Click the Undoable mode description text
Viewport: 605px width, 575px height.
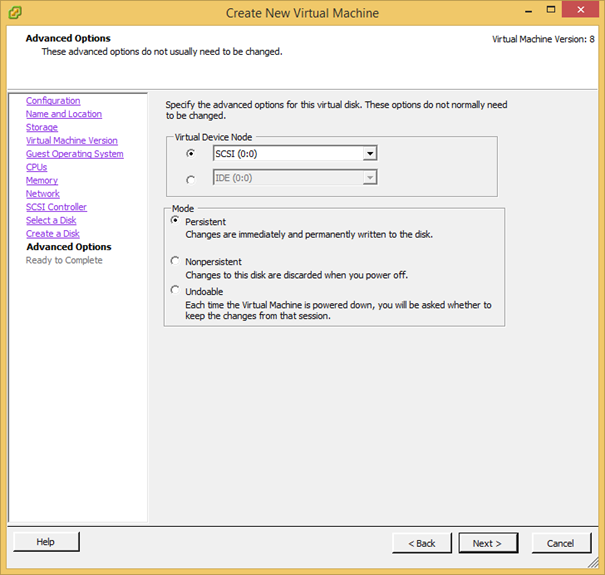click(x=338, y=310)
